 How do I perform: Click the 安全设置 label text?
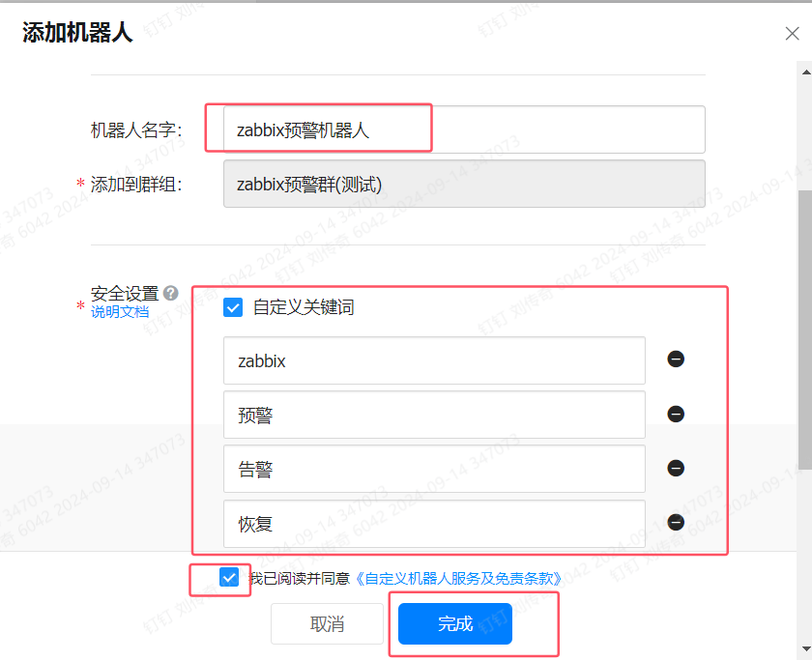click(x=125, y=294)
